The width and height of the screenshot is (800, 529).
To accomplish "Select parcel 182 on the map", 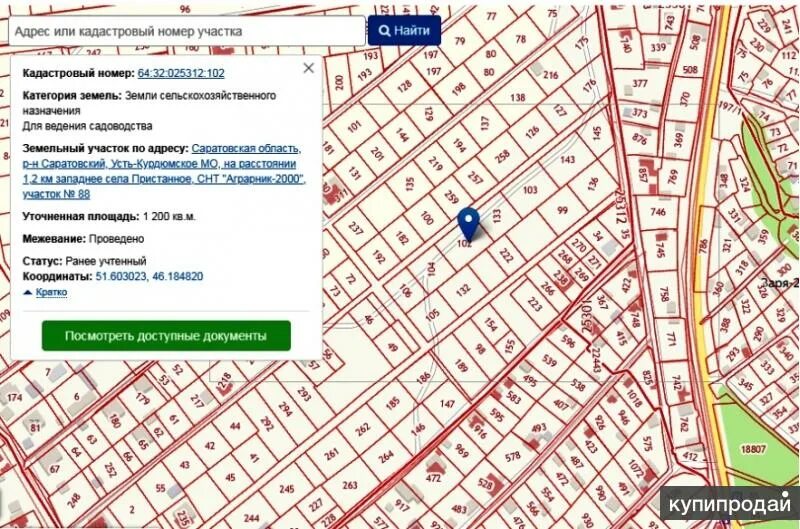I will click(x=402, y=238).
